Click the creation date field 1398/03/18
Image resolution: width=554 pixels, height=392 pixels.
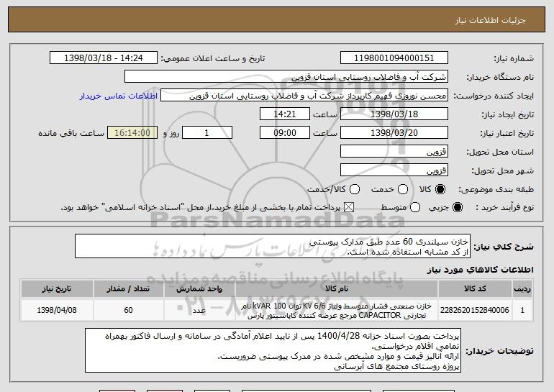pos(394,114)
